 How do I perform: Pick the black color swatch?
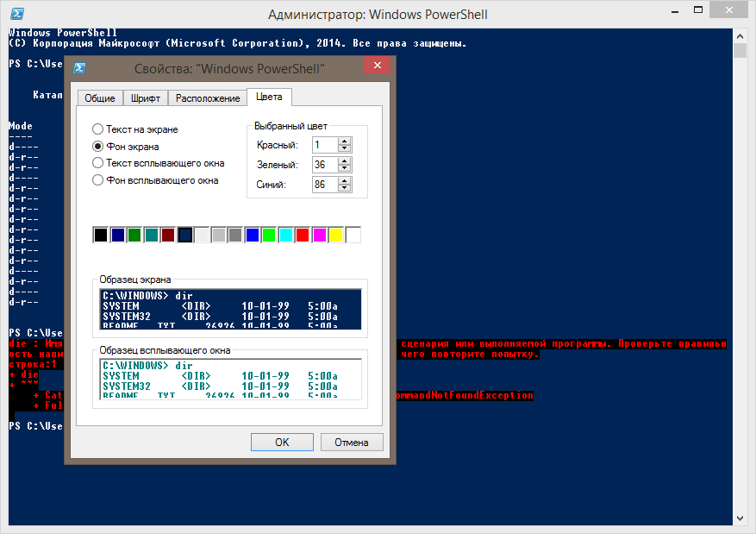point(101,235)
